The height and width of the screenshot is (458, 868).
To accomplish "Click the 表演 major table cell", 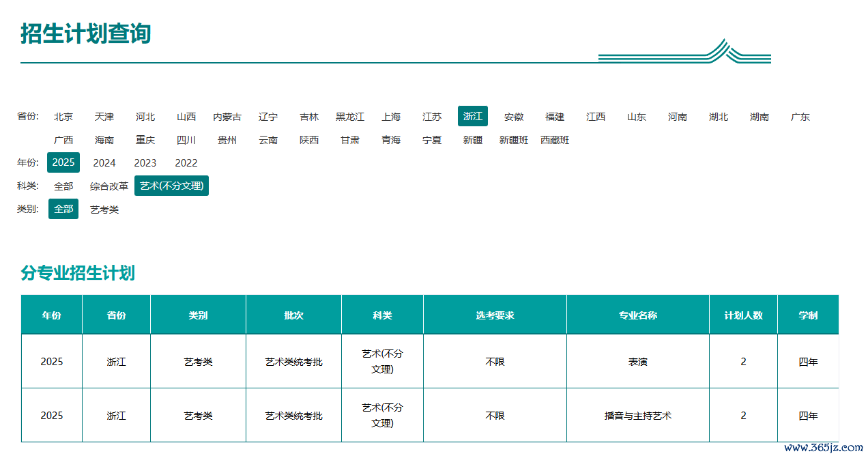I will [638, 362].
